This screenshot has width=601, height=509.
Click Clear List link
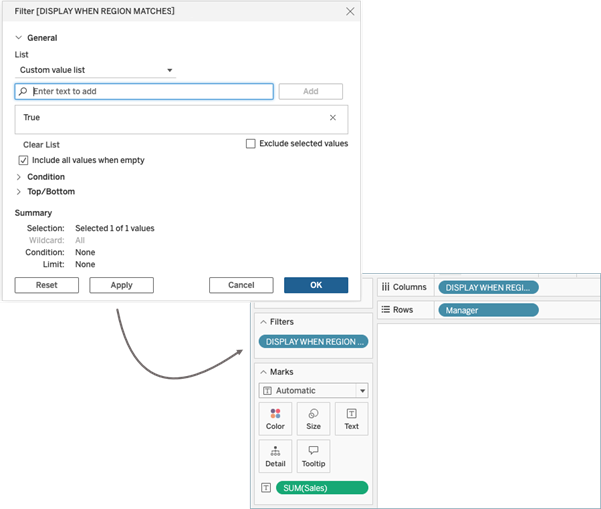pos(41,145)
